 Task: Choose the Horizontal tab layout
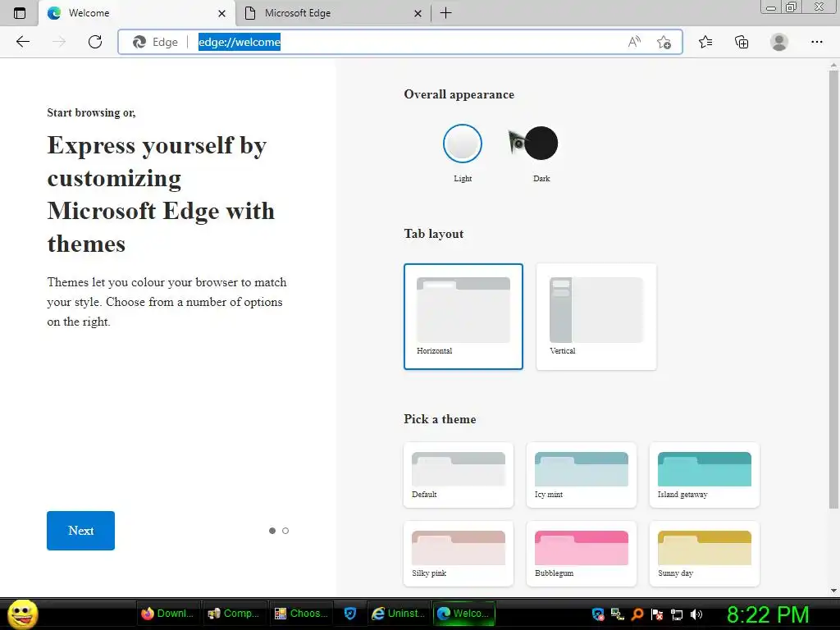pos(463,317)
